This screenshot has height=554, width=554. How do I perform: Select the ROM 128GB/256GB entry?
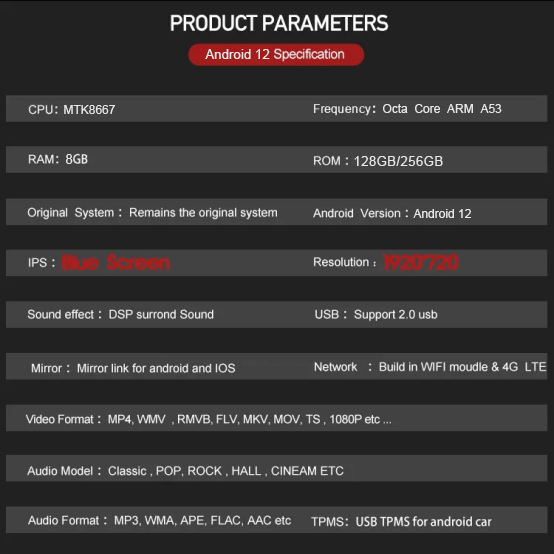[378, 161]
